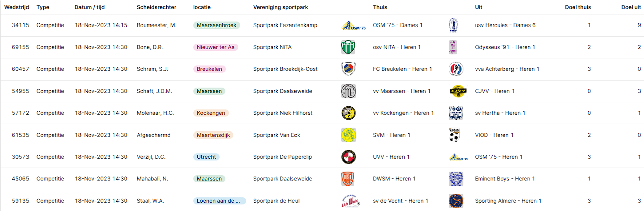Screen dimensions: 644x211
Task: Click the osv NiTA green shield logo
Action: point(348,47)
